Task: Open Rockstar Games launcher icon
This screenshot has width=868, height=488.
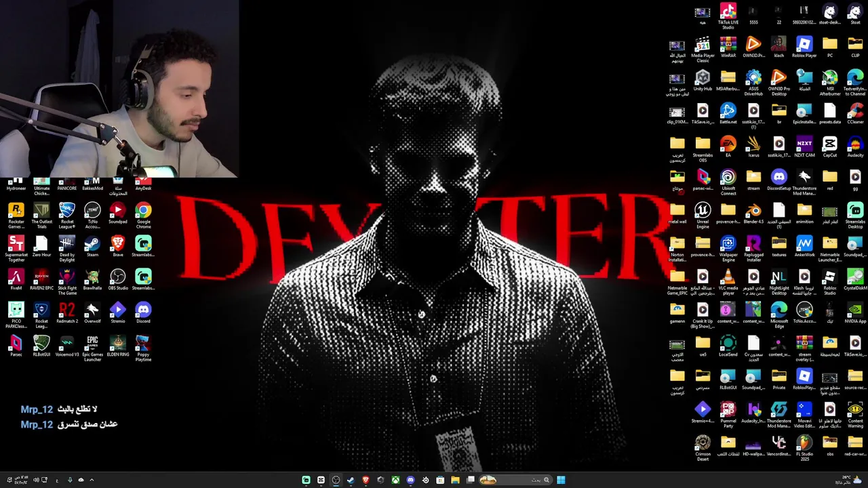Action: coord(16,214)
